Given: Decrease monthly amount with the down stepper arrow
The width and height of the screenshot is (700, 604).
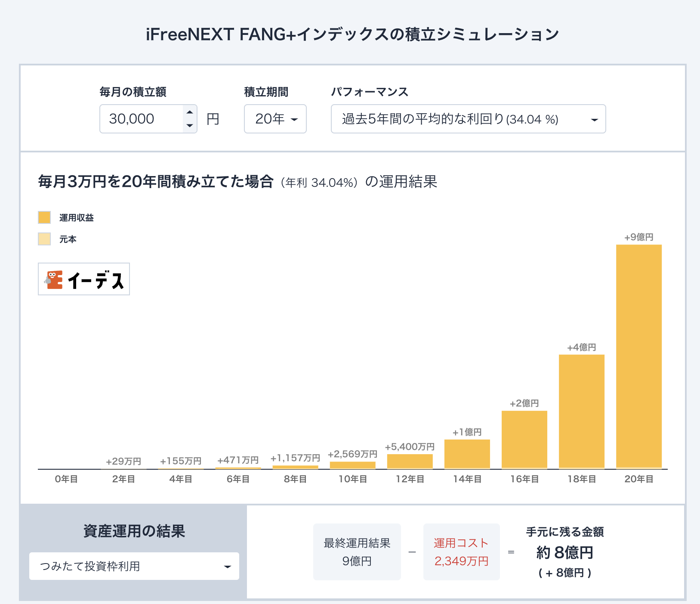Looking at the screenshot, I should 190,126.
